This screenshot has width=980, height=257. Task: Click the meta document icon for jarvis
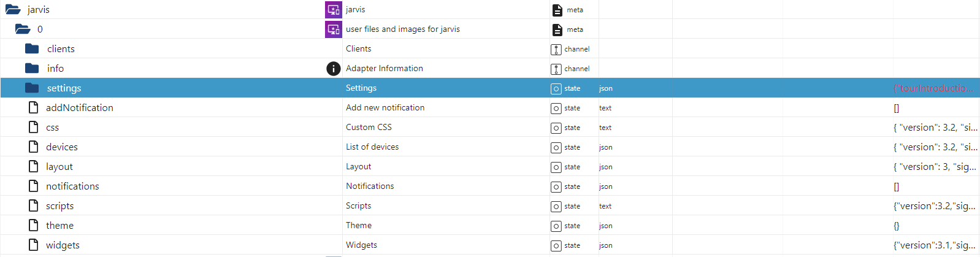[x=557, y=10]
